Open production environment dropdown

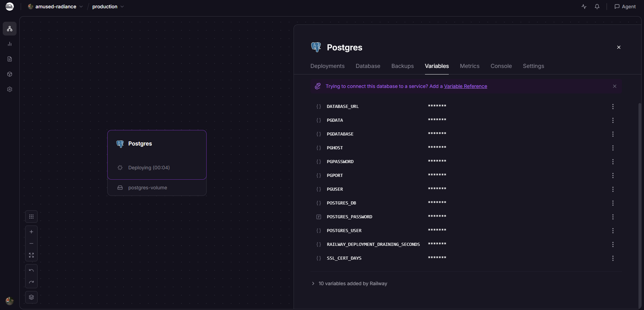click(x=108, y=7)
